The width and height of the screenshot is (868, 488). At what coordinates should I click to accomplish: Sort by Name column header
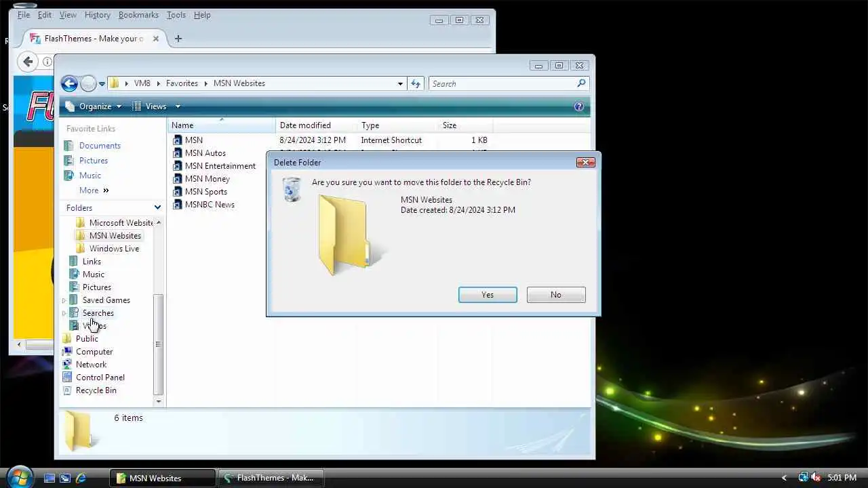(222, 125)
